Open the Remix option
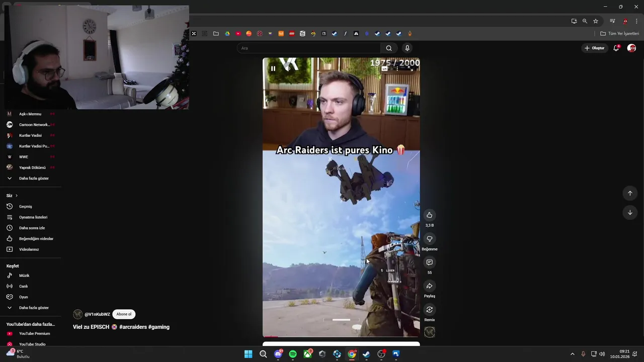 [x=429, y=310]
